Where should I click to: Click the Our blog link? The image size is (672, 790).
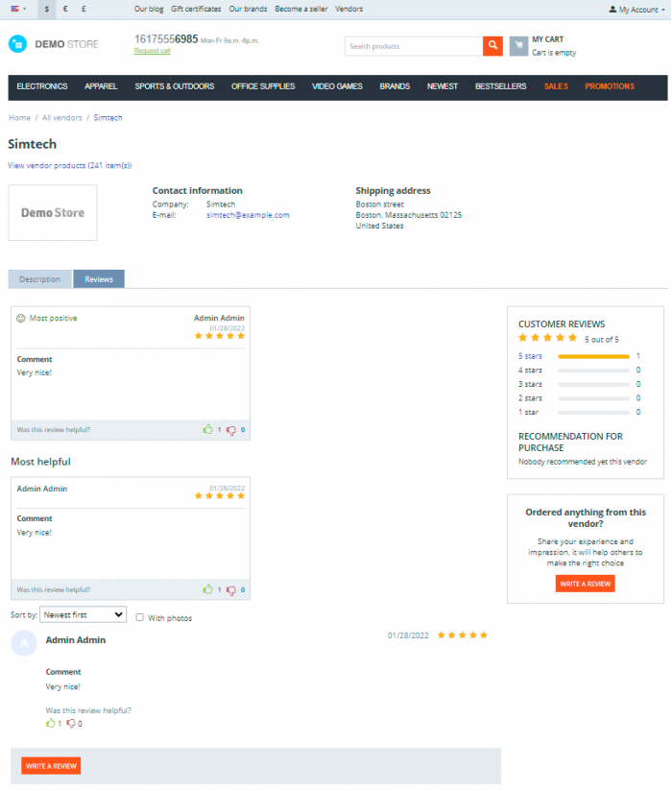[149, 9]
